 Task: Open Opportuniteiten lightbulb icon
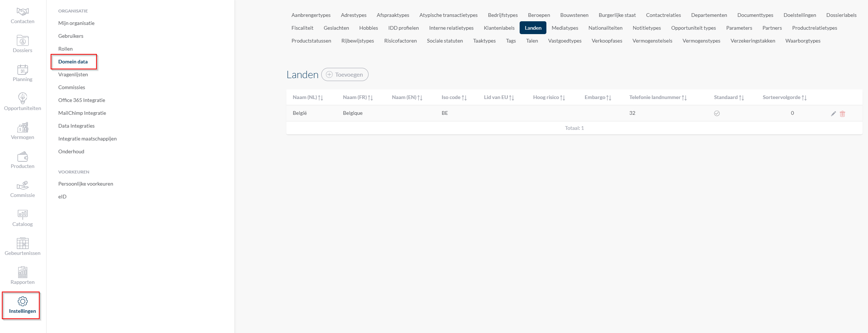pos(22,98)
